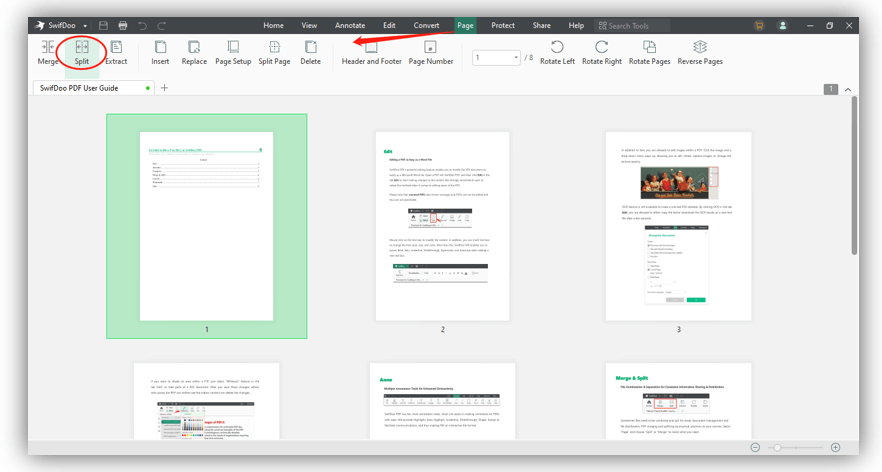Click the Insert page icon
The width and height of the screenshot is (882, 472).
(x=160, y=52)
